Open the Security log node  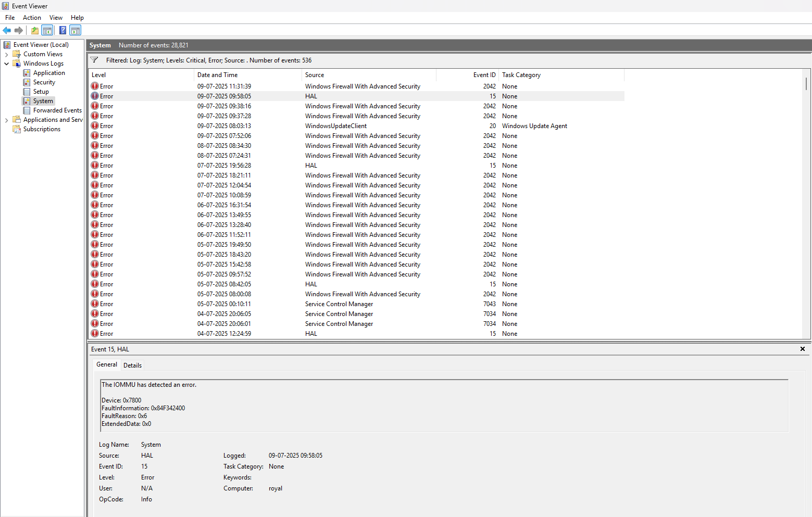coord(44,82)
